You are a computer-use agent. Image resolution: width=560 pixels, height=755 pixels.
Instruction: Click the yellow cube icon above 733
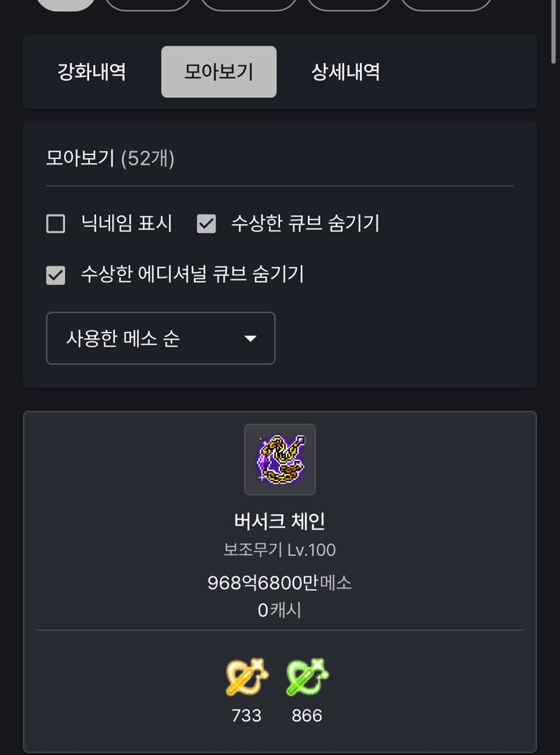point(246,677)
